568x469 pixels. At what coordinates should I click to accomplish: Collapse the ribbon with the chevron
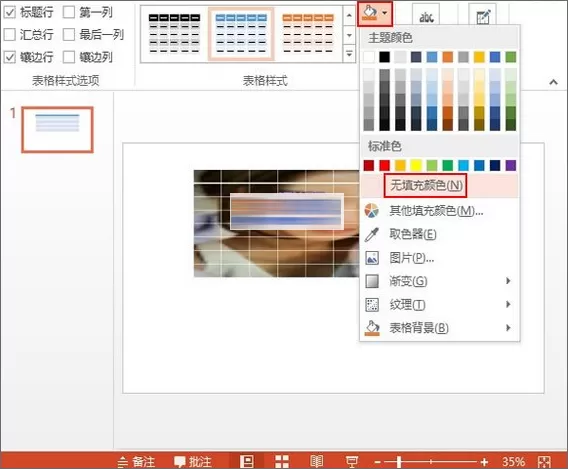coord(553,82)
